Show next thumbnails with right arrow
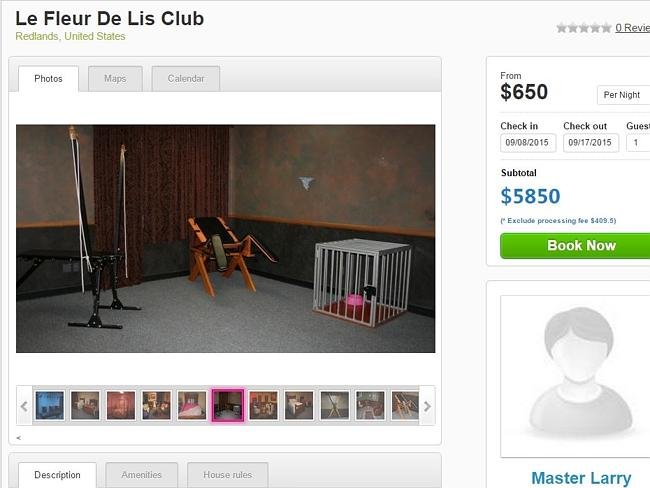Screen dimensions: 650x488 [427, 406]
